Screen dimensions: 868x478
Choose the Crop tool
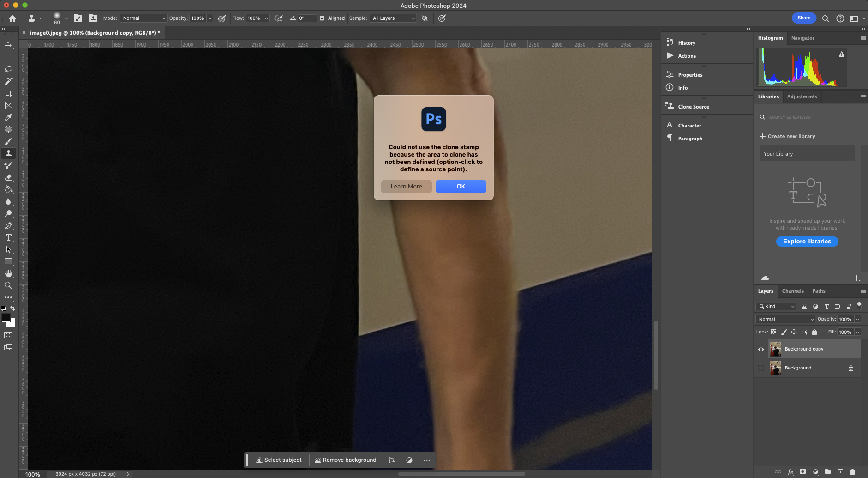click(8, 93)
